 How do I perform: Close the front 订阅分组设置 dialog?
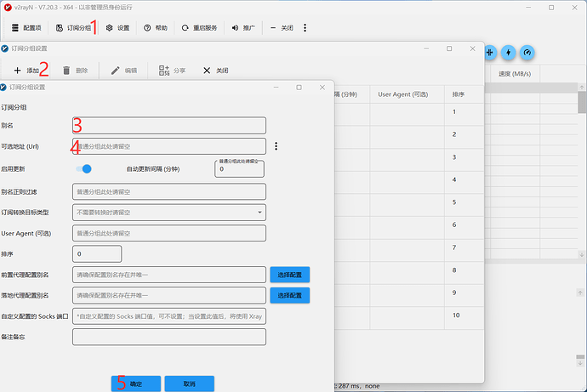[322, 87]
